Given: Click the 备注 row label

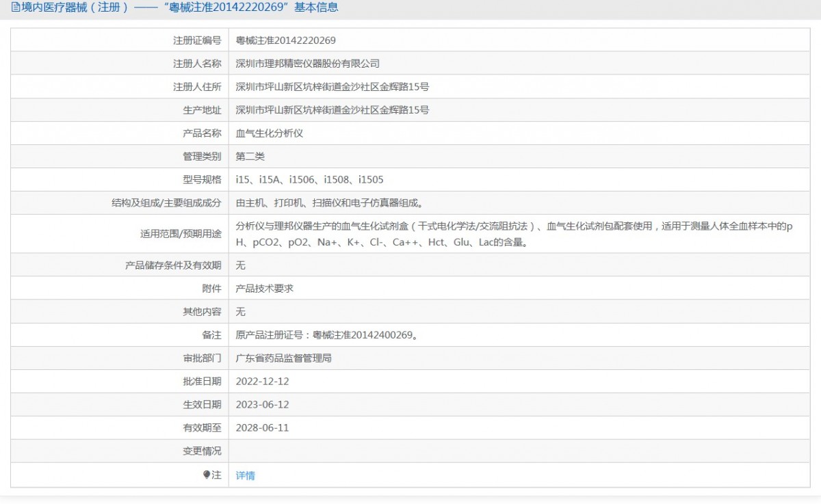Looking at the screenshot, I should tap(211, 335).
